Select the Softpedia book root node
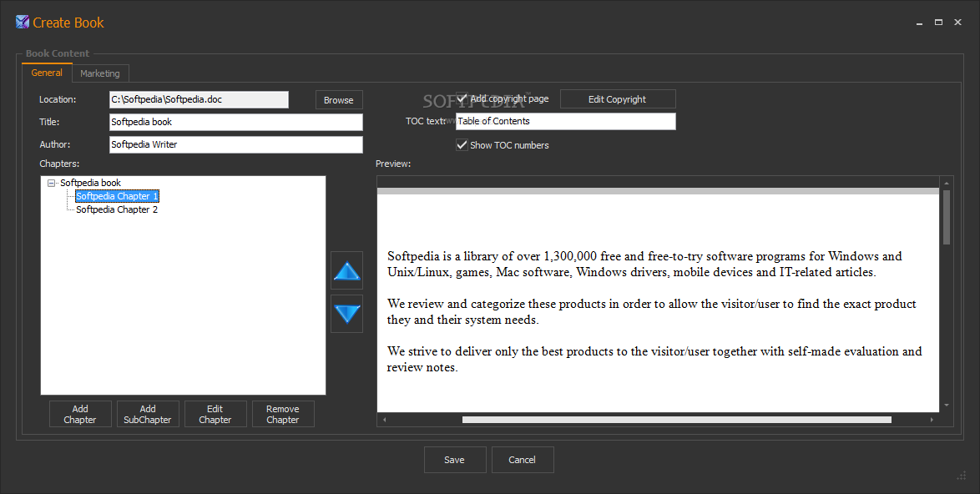 [91, 183]
